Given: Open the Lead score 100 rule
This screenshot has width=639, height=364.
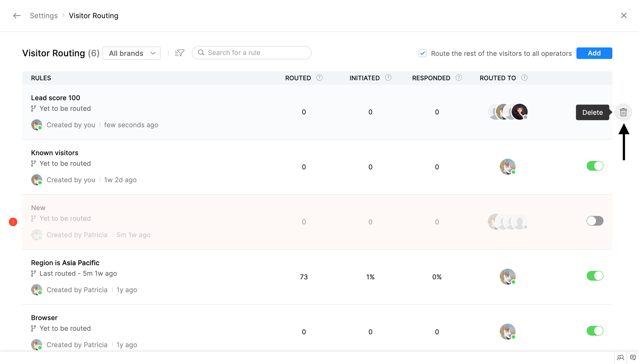Looking at the screenshot, I should coord(55,98).
